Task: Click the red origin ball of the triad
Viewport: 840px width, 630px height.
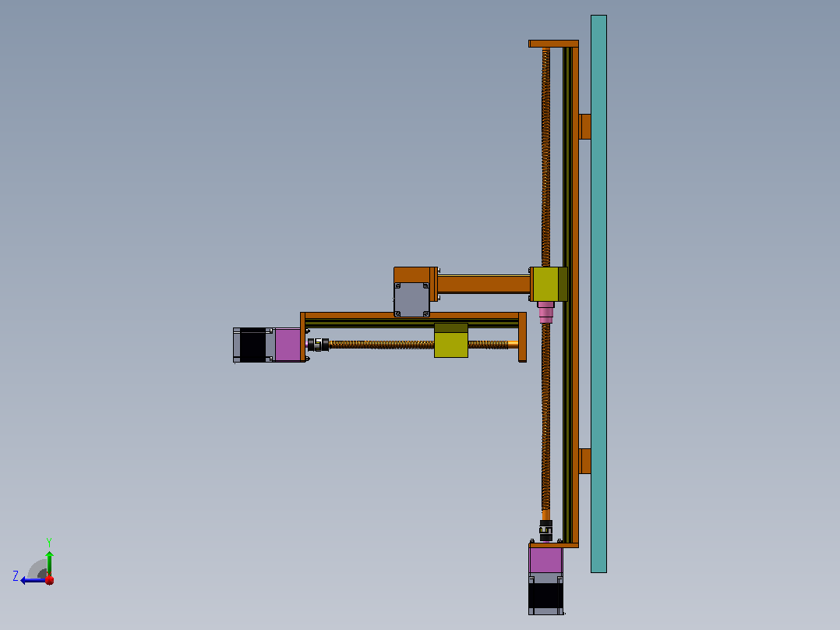Action: coord(49,579)
